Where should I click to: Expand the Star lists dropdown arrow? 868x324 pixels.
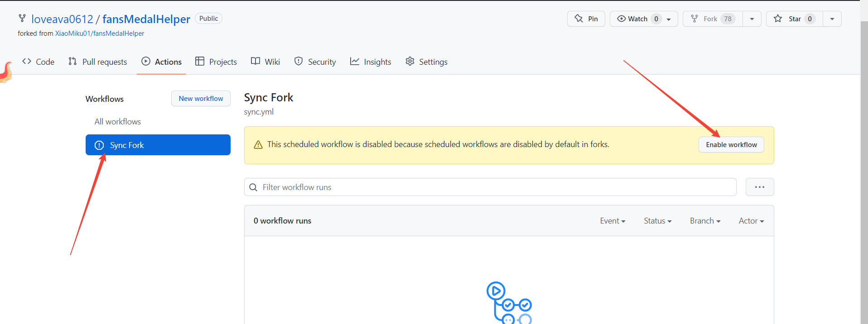click(x=832, y=19)
